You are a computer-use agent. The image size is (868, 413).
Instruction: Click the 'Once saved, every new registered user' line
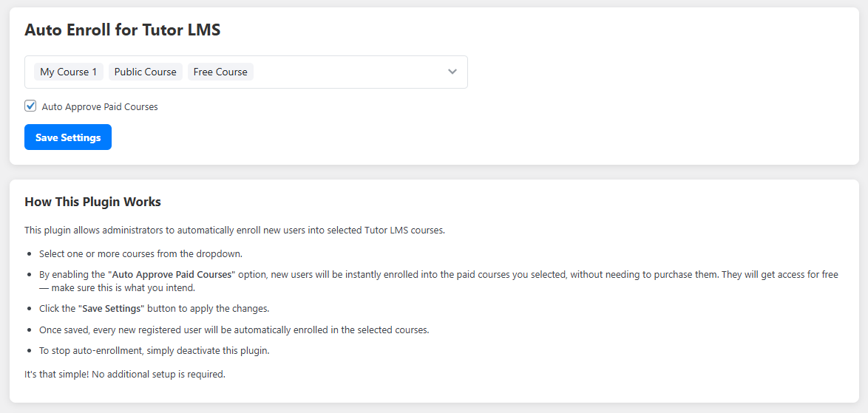(x=234, y=330)
